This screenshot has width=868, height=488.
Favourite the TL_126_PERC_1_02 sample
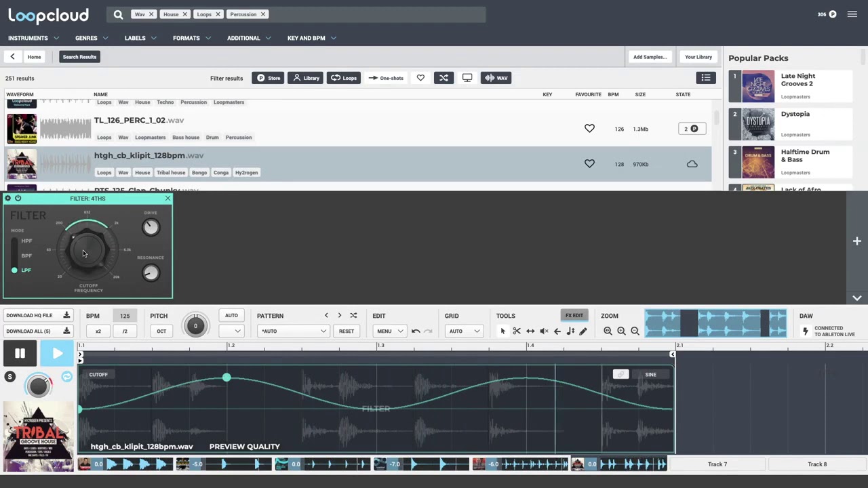(x=589, y=129)
